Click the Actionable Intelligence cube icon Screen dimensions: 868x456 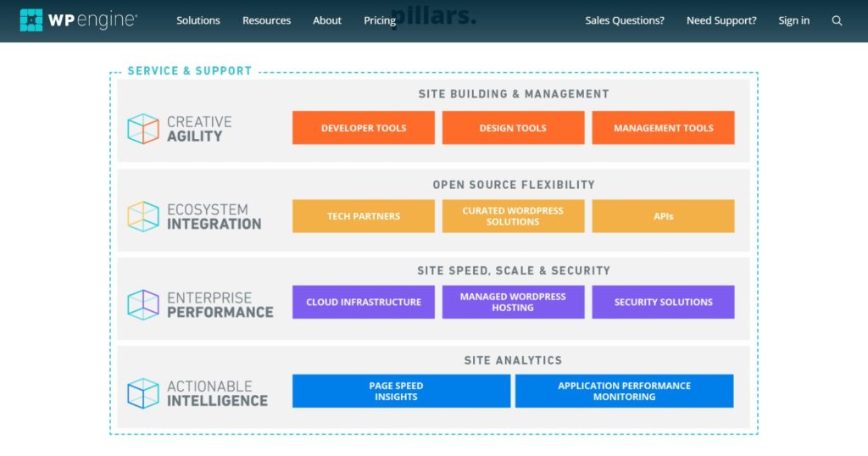[x=143, y=393]
